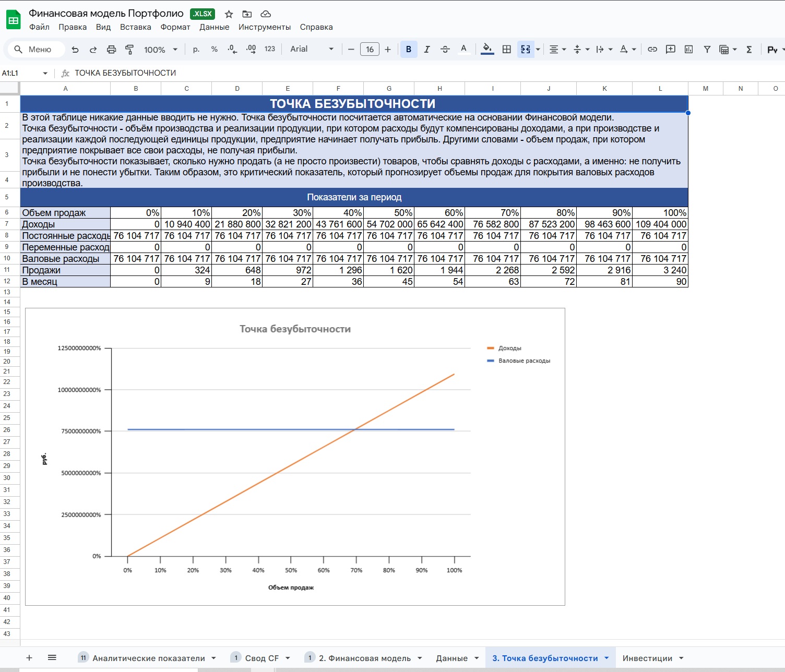785x672 pixels.
Task: Switch to the Инвестиции sheet tab
Action: (647, 658)
